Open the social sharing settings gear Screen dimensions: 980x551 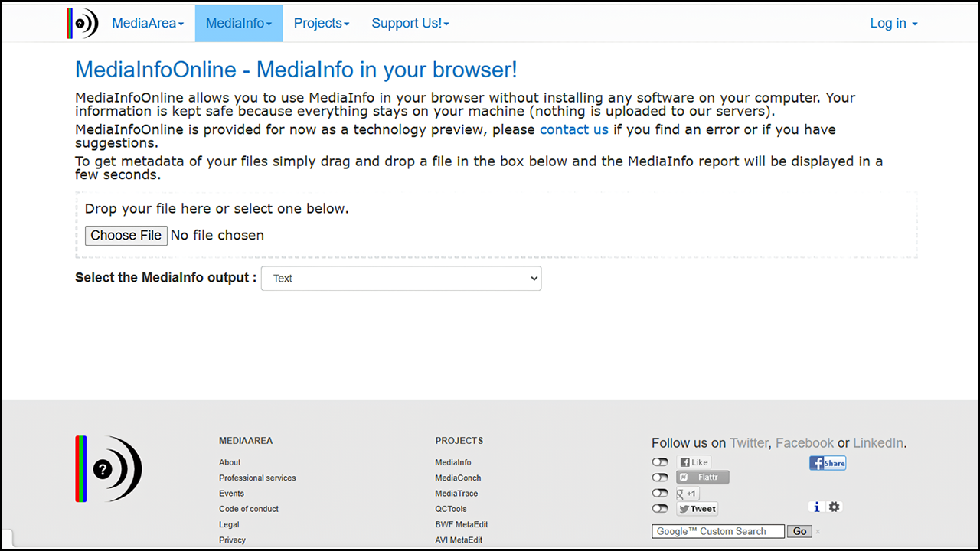point(835,507)
